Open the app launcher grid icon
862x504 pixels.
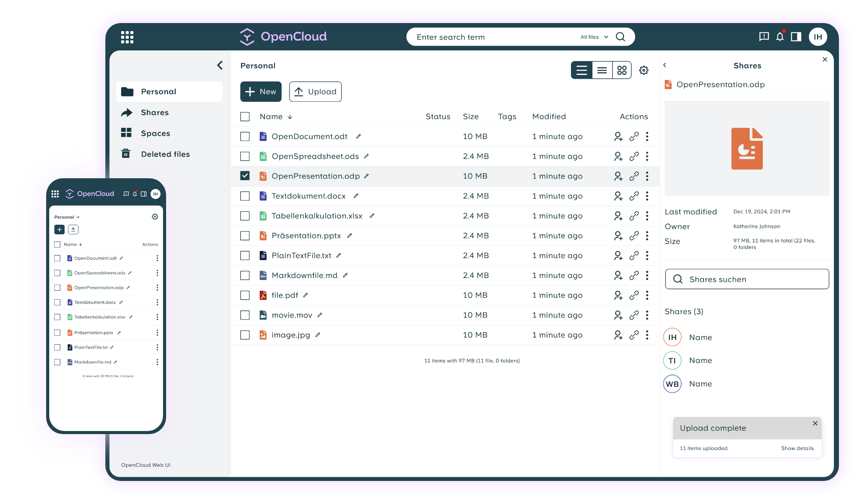pyautogui.click(x=127, y=36)
